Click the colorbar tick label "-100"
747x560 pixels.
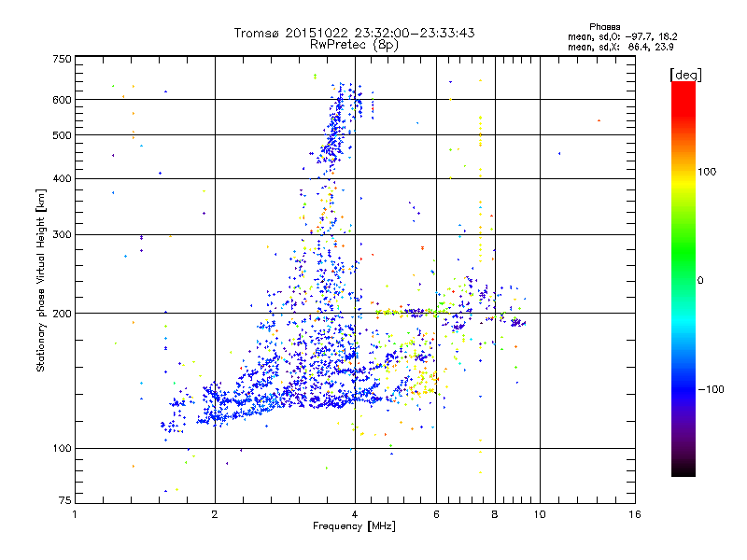[x=711, y=389]
